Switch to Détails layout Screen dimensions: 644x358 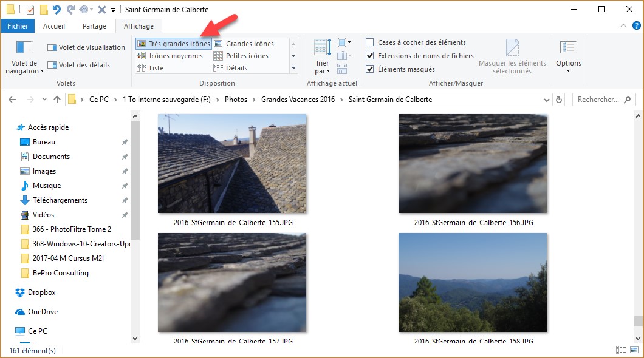pos(231,68)
